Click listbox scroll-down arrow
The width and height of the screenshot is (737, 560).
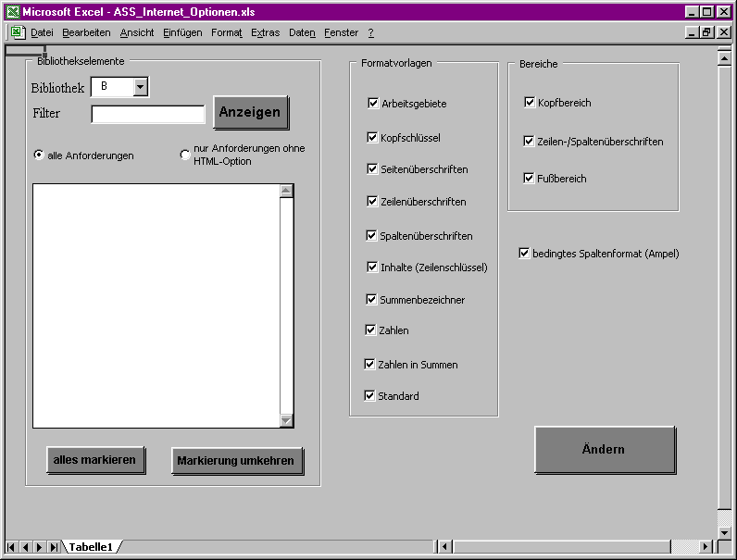pos(286,420)
